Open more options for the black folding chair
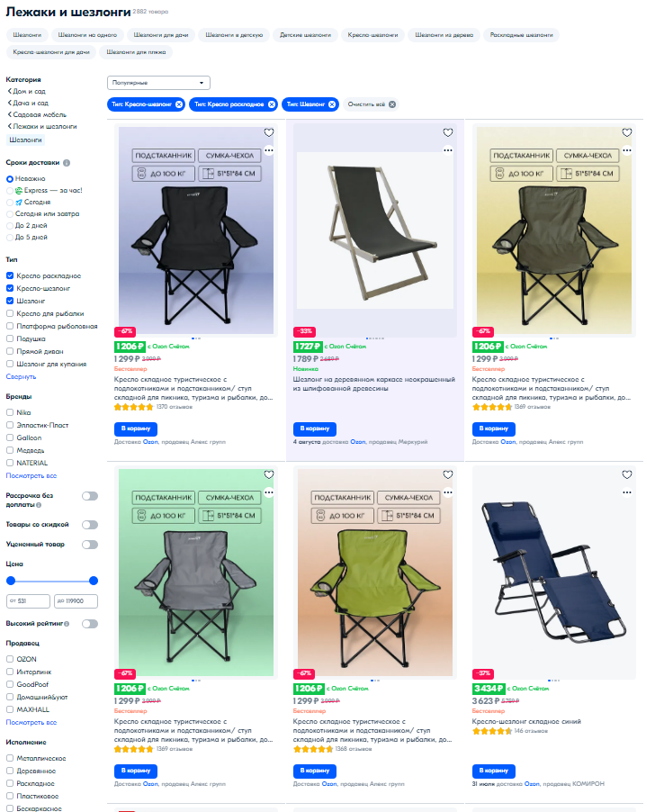Viewport: 655px width, 812px height. click(268, 150)
